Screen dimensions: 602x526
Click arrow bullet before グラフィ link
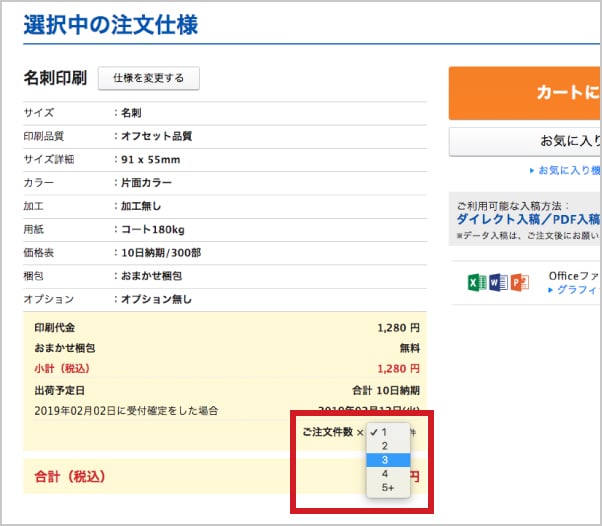(549, 290)
